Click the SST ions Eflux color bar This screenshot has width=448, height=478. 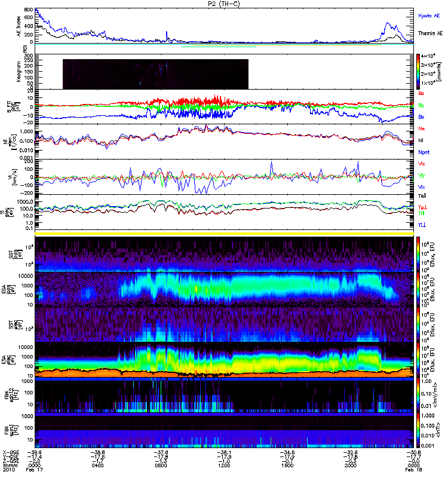point(418,254)
